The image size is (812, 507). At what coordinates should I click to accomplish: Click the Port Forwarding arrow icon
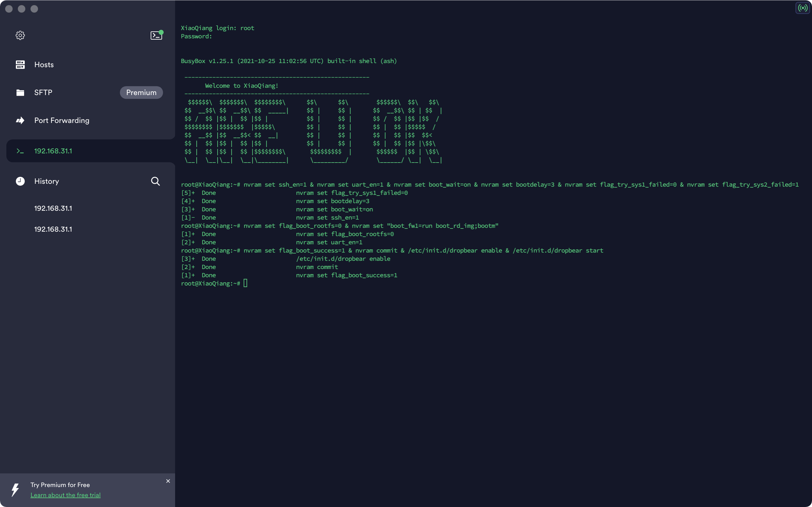coord(20,120)
